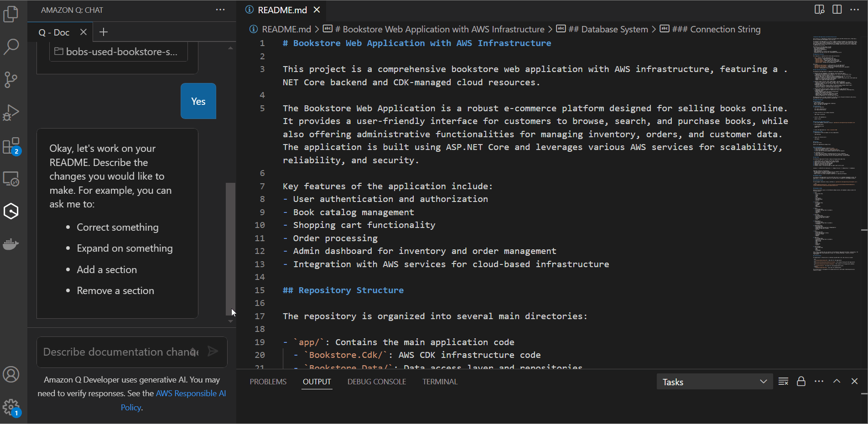Split the editor right
This screenshot has height=424, width=868.
coord(837,10)
